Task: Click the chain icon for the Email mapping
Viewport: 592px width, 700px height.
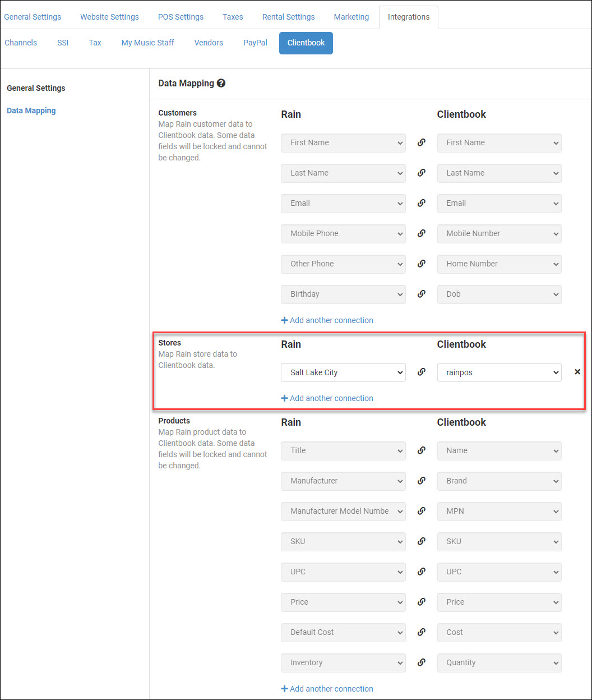Action: coord(422,202)
